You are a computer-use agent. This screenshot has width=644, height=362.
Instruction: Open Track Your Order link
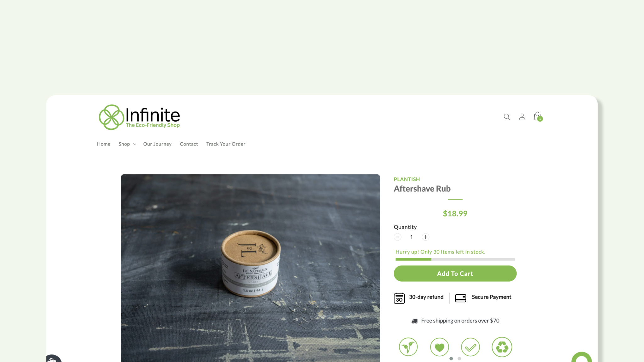226,144
